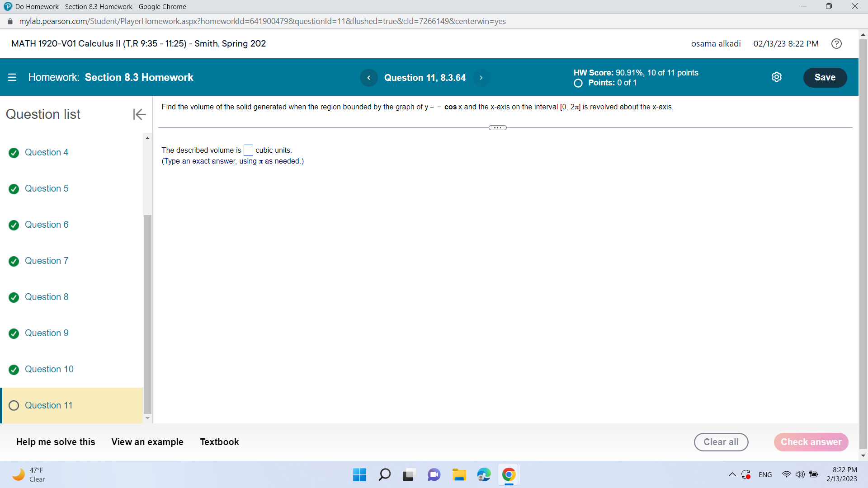Viewport: 868px width, 488px height.
Task: Click the help question mark icon
Action: [x=836, y=44]
